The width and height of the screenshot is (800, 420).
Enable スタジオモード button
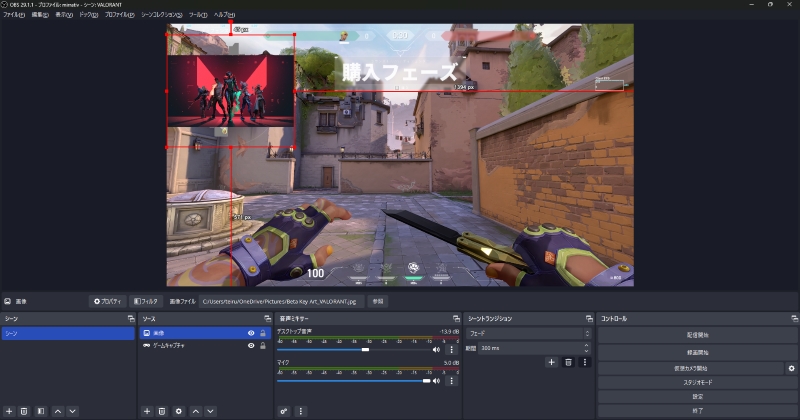pyautogui.click(x=697, y=382)
